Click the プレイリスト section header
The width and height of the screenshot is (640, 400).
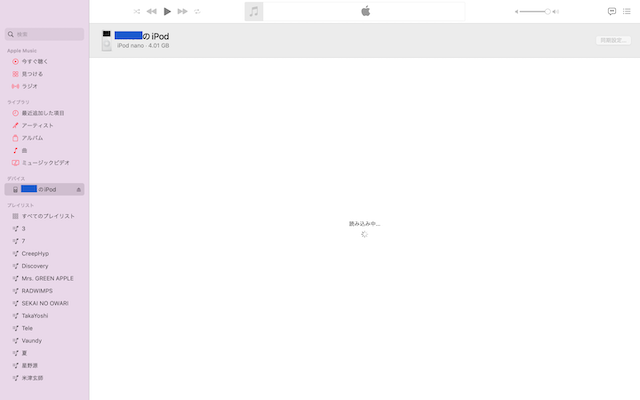(x=20, y=205)
